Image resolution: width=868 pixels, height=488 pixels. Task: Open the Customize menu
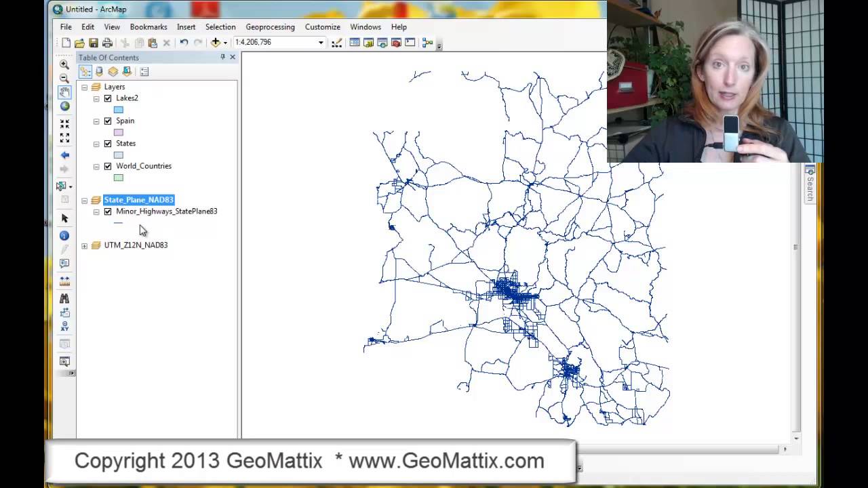tap(323, 27)
